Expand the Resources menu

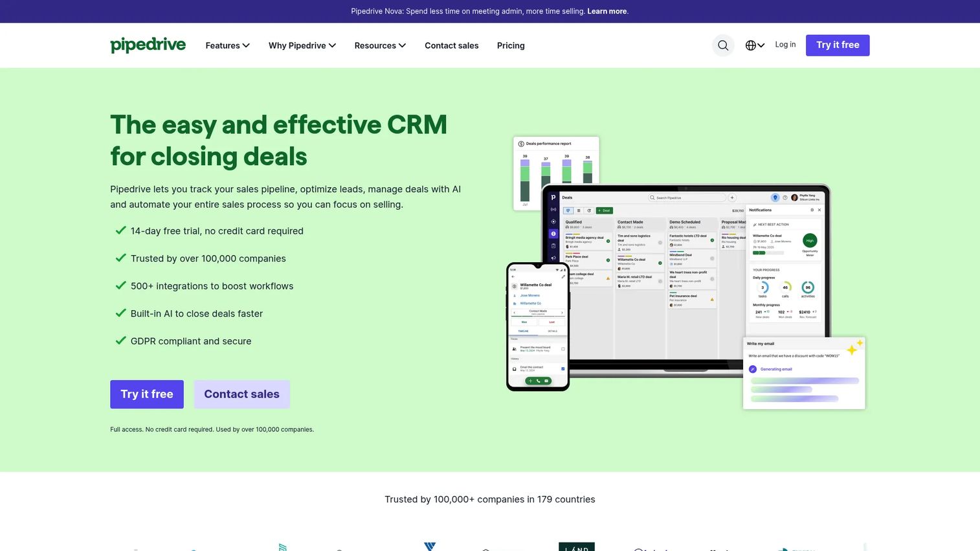pos(380,45)
